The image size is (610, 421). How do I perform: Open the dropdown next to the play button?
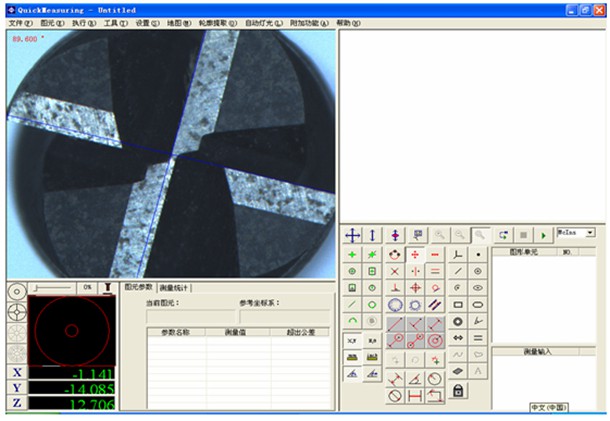pyautogui.click(x=590, y=232)
